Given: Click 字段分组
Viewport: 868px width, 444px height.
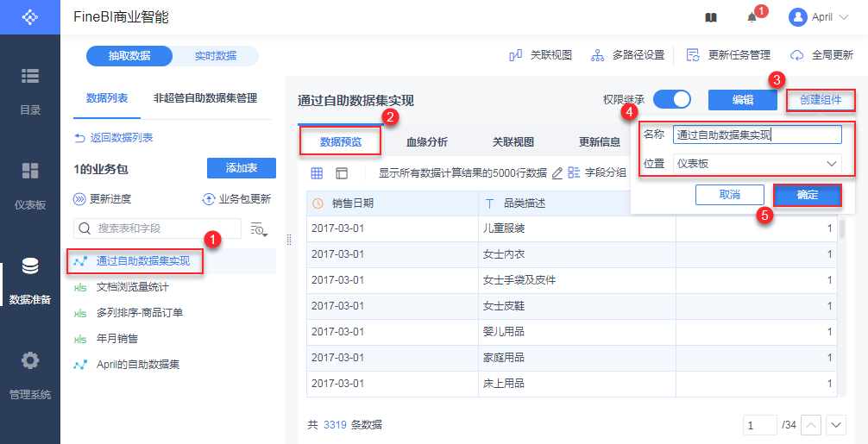Looking at the screenshot, I should [598, 172].
